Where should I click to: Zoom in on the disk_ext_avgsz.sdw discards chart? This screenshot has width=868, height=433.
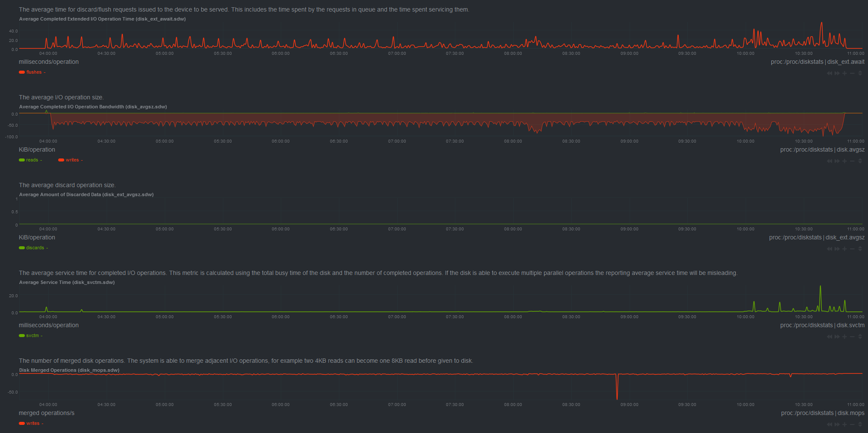pyautogui.click(x=845, y=249)
